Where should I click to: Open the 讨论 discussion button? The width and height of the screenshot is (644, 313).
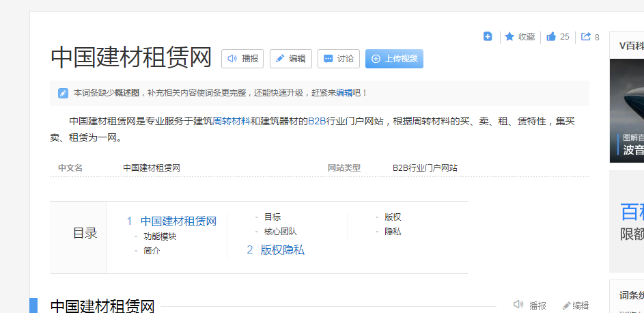(x=339, y=59)
